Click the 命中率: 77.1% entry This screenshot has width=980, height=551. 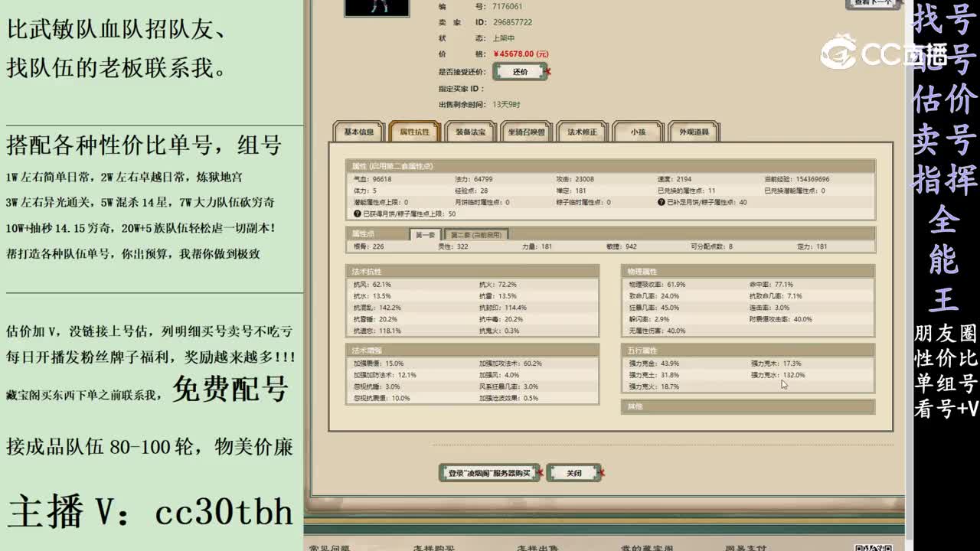pyautogui.click(x=772, y=285)
